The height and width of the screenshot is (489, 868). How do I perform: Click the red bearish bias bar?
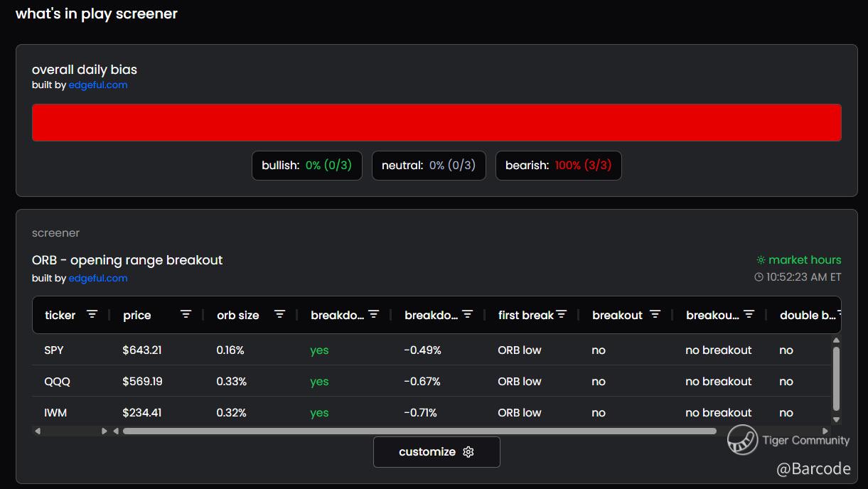pos(436,122)
